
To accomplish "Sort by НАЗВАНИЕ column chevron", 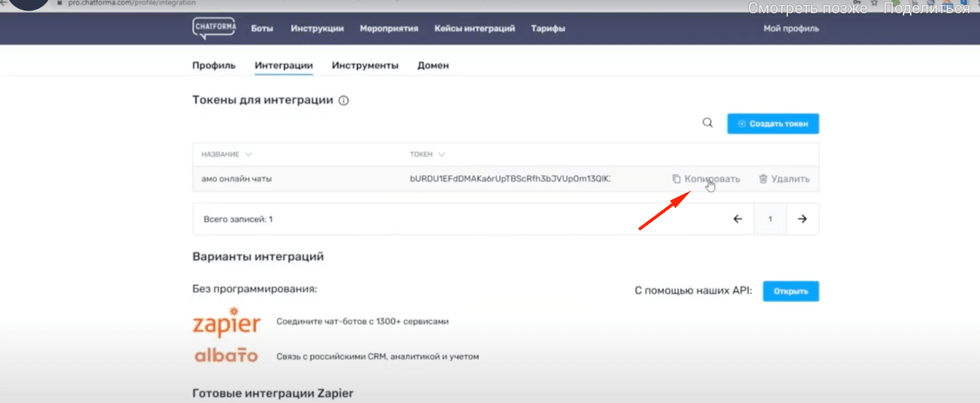I will coord(248,154).
